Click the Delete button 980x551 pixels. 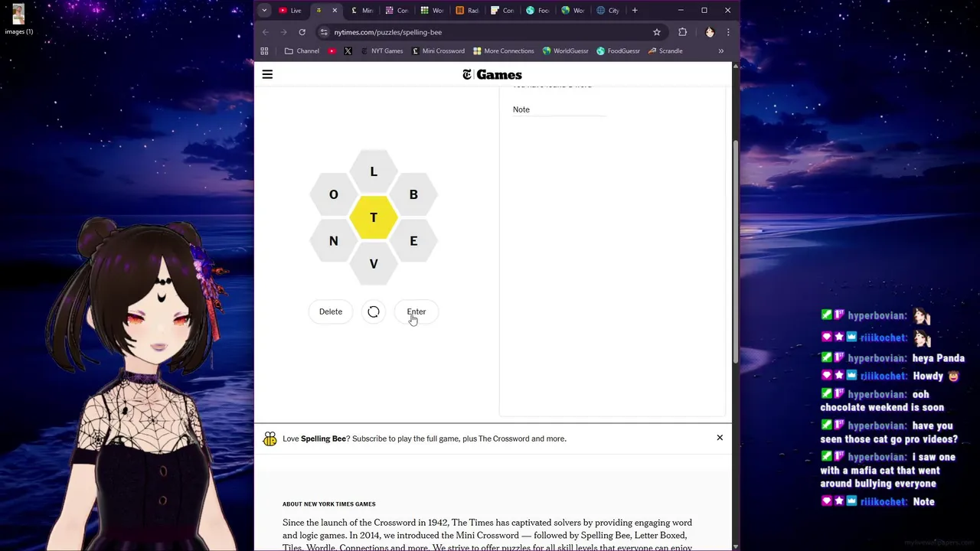pos(331,311)
